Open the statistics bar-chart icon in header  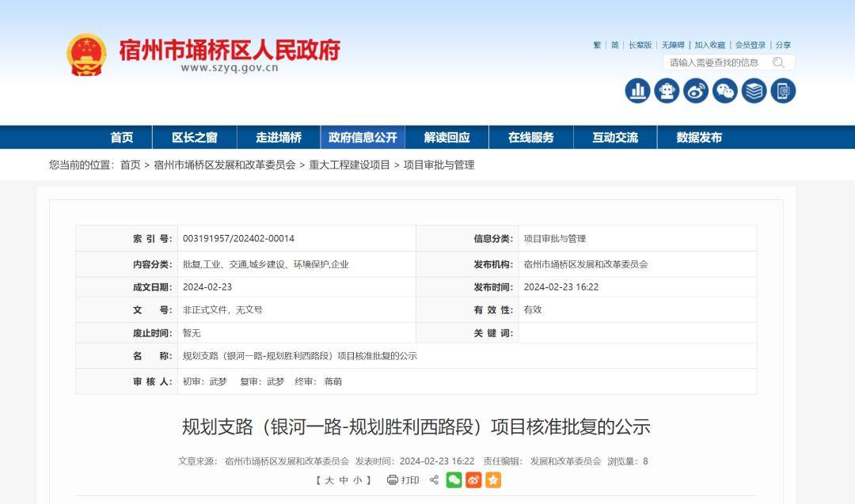point(637,90)
